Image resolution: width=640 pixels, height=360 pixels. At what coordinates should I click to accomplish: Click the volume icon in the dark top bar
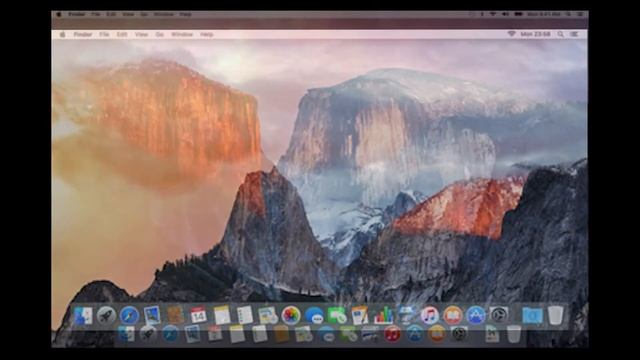click(505, 14)
